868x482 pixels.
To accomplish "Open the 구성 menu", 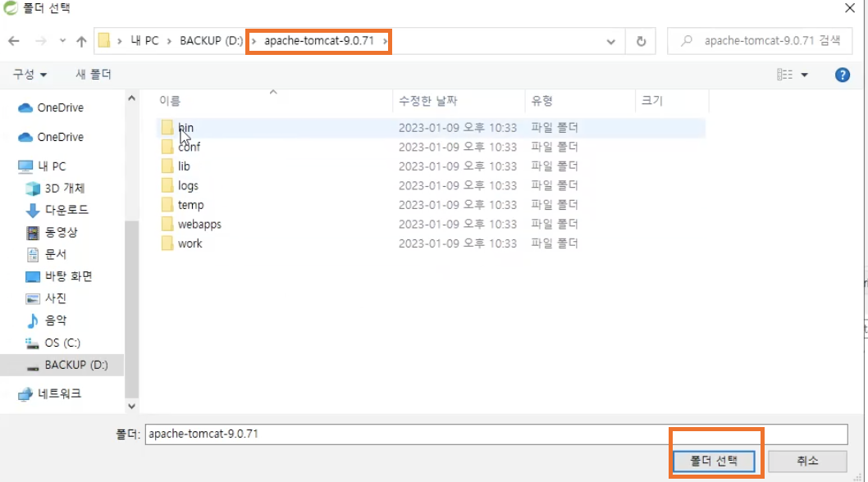I will 30,74.
